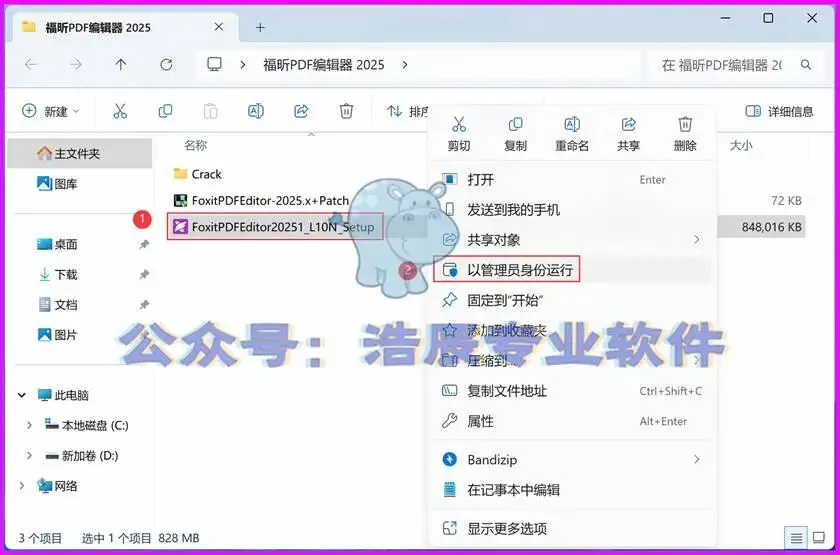The height and width of the screenshot is (555, 840).
Task: Select 在记事本中编辑 menu entry
Action: point(572,490)
